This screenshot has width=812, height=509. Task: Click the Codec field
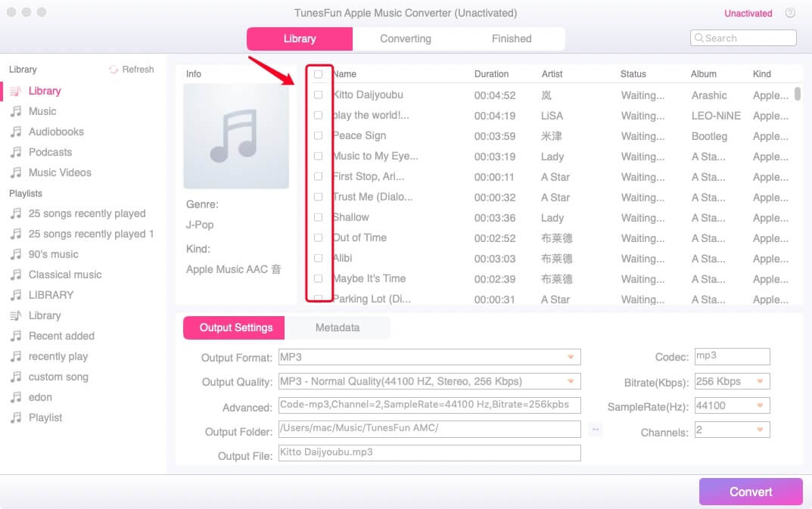(x=733, y=357)
